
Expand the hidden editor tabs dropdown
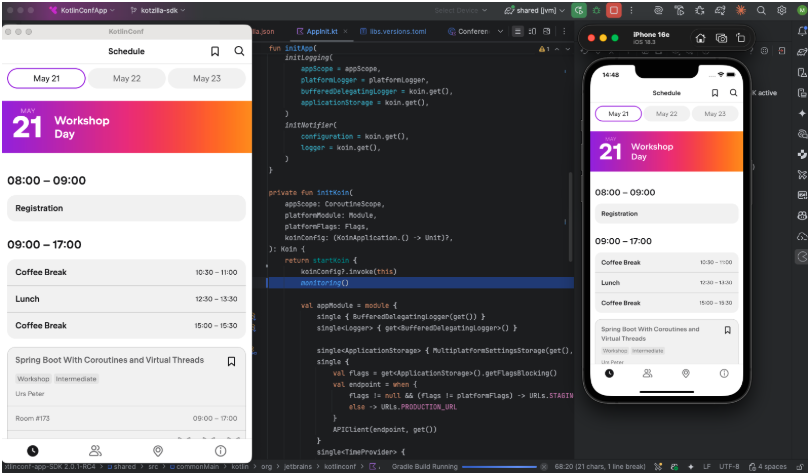(x=500, y=31)
